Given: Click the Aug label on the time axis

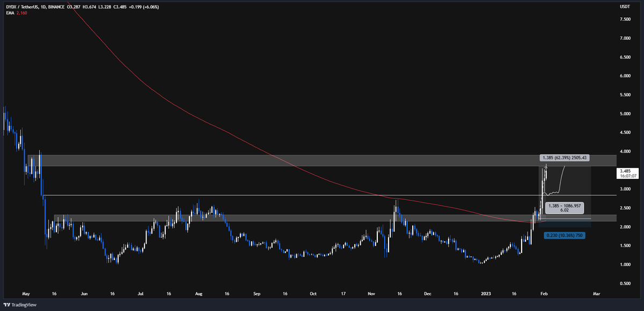Looking at the screenshot, I should (199, 294).
